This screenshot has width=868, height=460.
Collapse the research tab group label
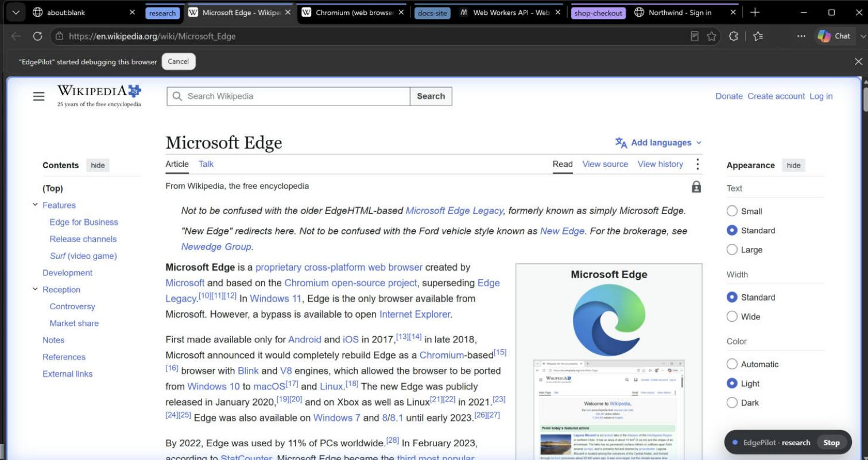[162, 13]
